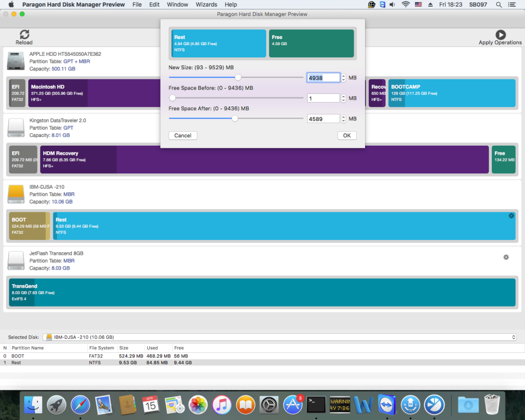525x420 pixels.
Task: Open the Help menu
Action: pos(231,5)
